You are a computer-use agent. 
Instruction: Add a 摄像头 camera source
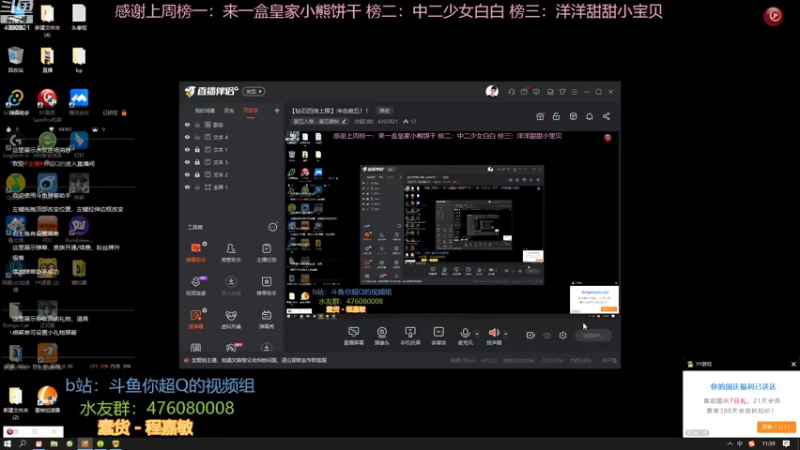tap(382, 336)
